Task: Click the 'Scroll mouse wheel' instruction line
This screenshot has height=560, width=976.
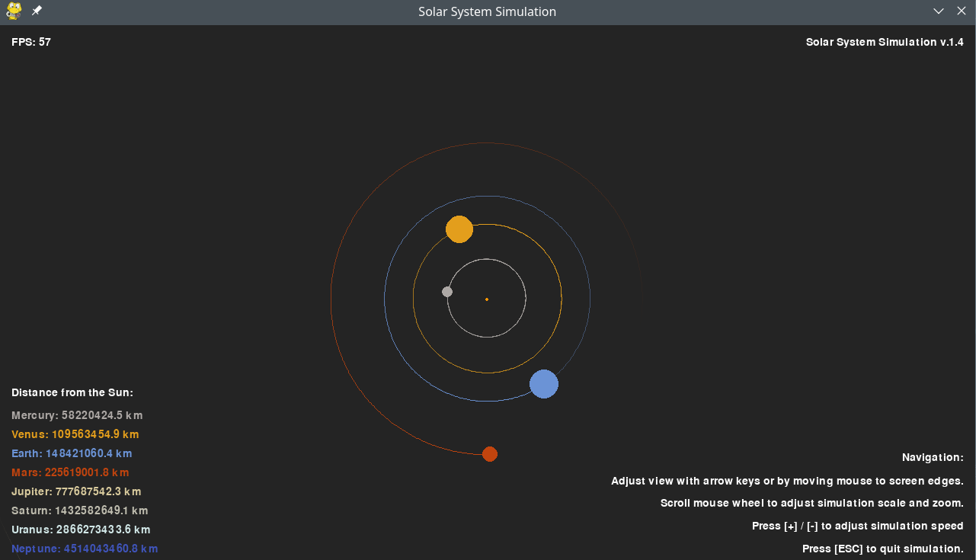Action: click(812, 503)
